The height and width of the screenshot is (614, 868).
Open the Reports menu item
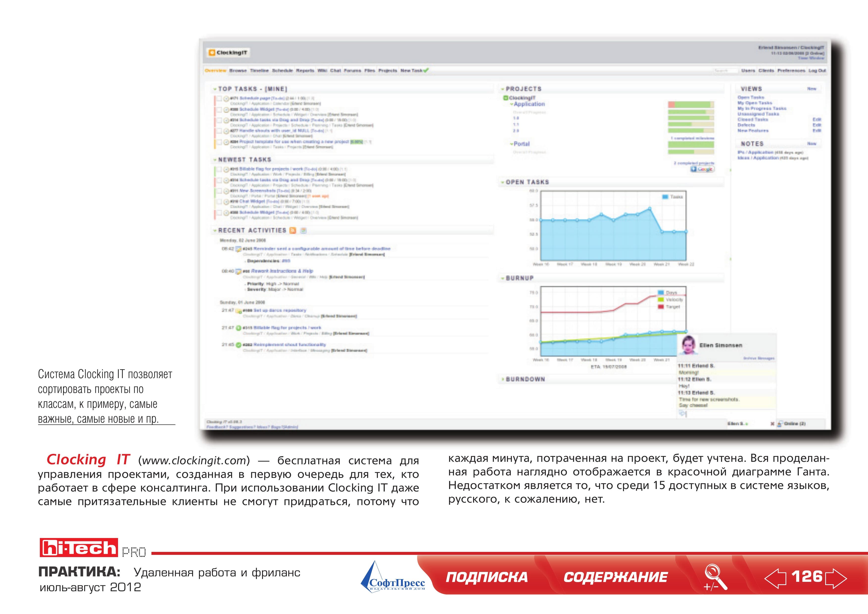[305, 71]
